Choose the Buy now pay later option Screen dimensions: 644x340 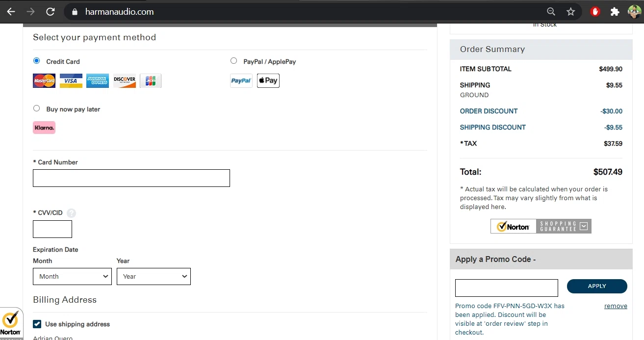point(37,108)
